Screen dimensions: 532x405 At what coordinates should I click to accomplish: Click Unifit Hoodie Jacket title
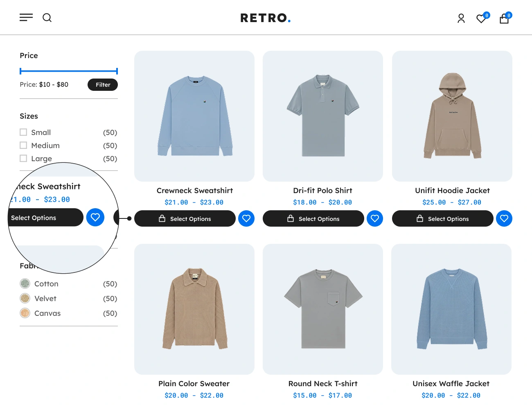(452, 191)
